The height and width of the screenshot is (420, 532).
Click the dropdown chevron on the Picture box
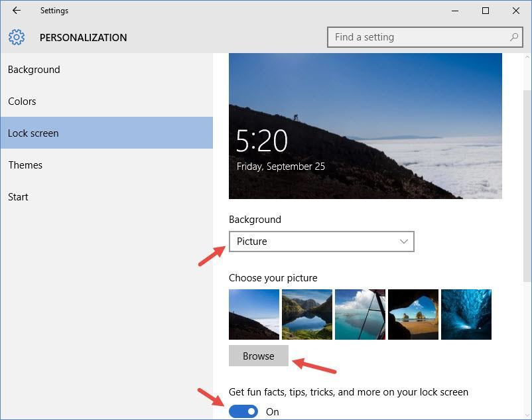click(404, 242)
